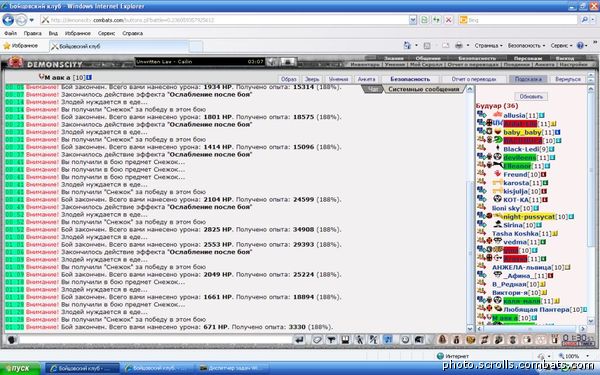This screenshot has height=375, width=600.
Task: Click the zoom level 100% control in status bar
Action: [x=571, y=356]
